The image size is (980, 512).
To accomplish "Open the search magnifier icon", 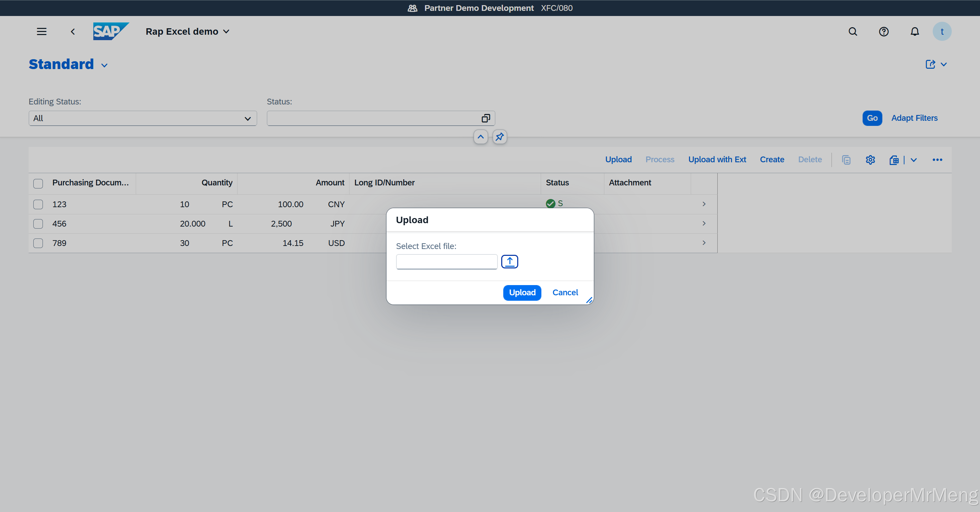I will point(852,32).
